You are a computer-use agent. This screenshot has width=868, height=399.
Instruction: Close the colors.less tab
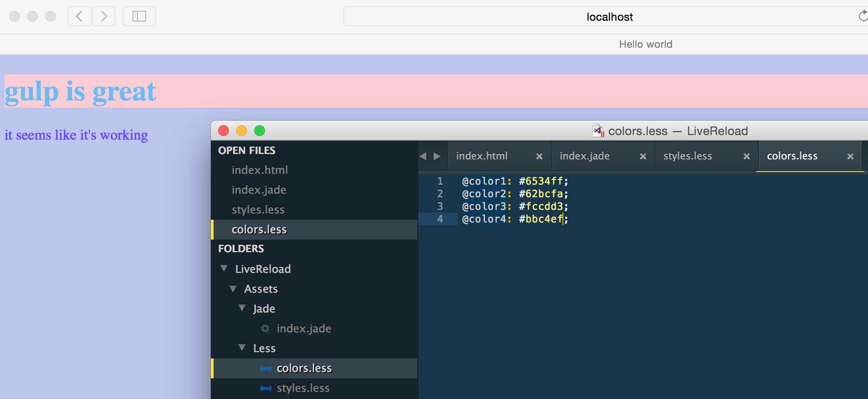(850, 156)
